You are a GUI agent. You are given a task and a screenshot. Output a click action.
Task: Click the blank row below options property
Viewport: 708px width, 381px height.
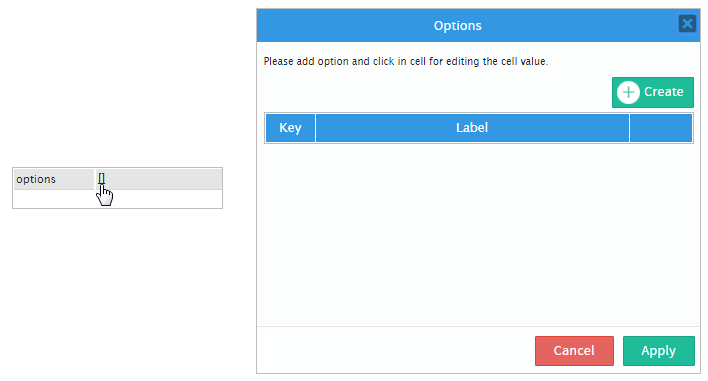click(117, 199)
